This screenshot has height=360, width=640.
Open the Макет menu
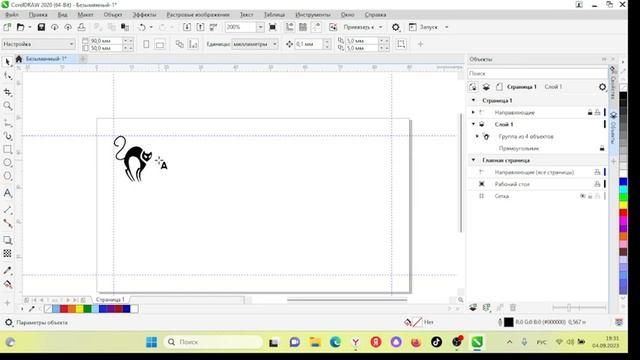pos(85,15)
